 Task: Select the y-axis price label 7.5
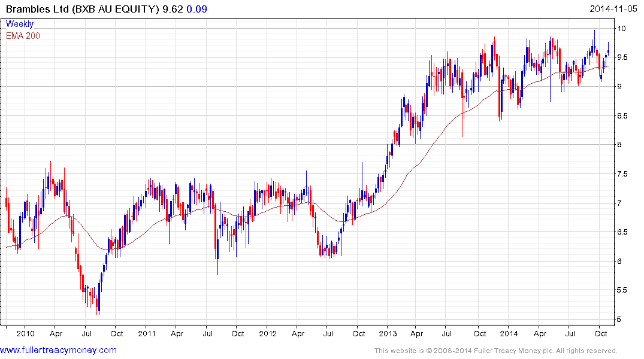pos(622,174)
